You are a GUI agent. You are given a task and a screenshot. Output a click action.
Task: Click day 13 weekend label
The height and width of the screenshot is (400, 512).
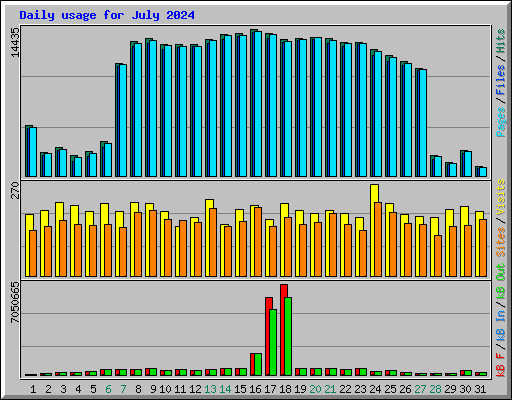(x=210, y=389)
